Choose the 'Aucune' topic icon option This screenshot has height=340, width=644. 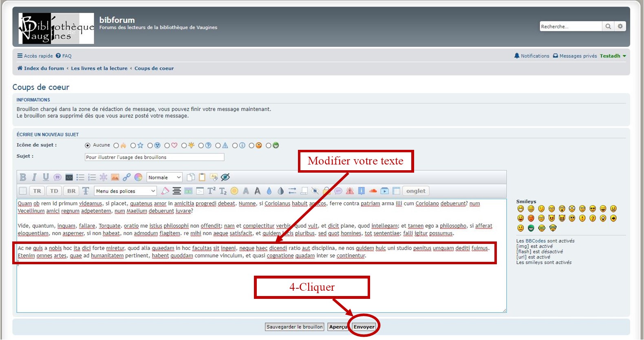point(88,145)
